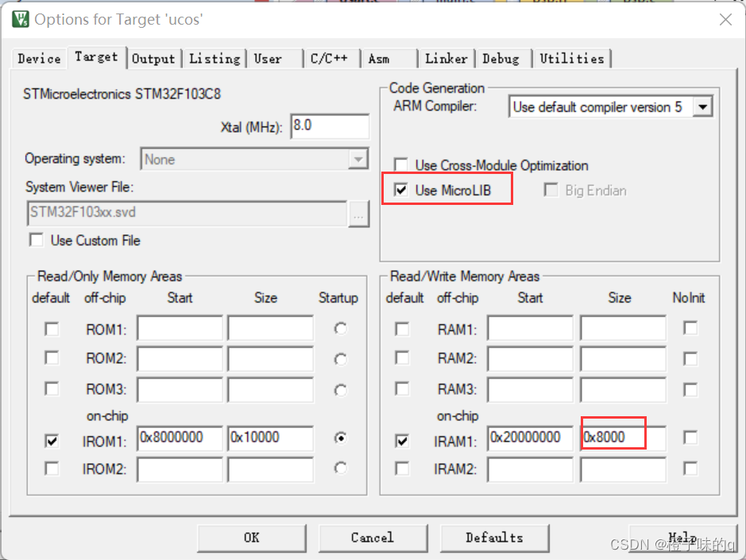The image size is (746, 560).
Task: Check the ROM2 default checkbox
Action: click(x=52, y=357)
